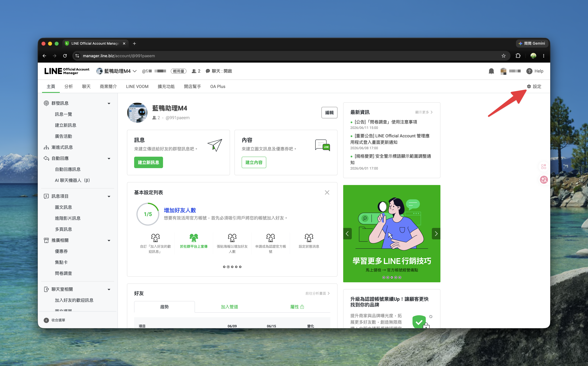Screen dimensions: 588x366
Task: Show the next banner slide
Action: [436, 234]
